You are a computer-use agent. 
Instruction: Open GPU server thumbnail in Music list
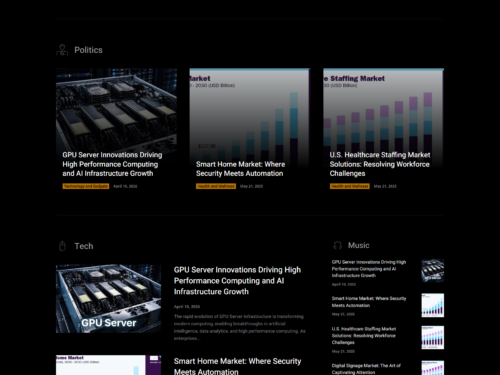(x=432, y=270)
